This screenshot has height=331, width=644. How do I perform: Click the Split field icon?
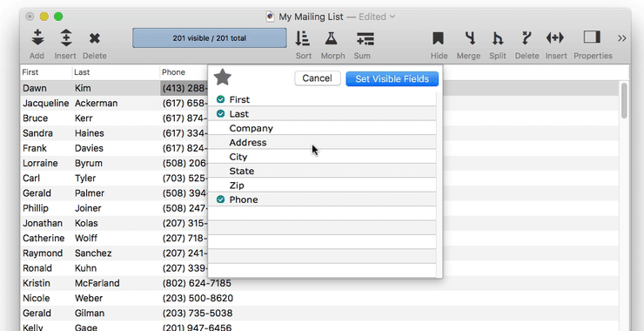[498, 38]
